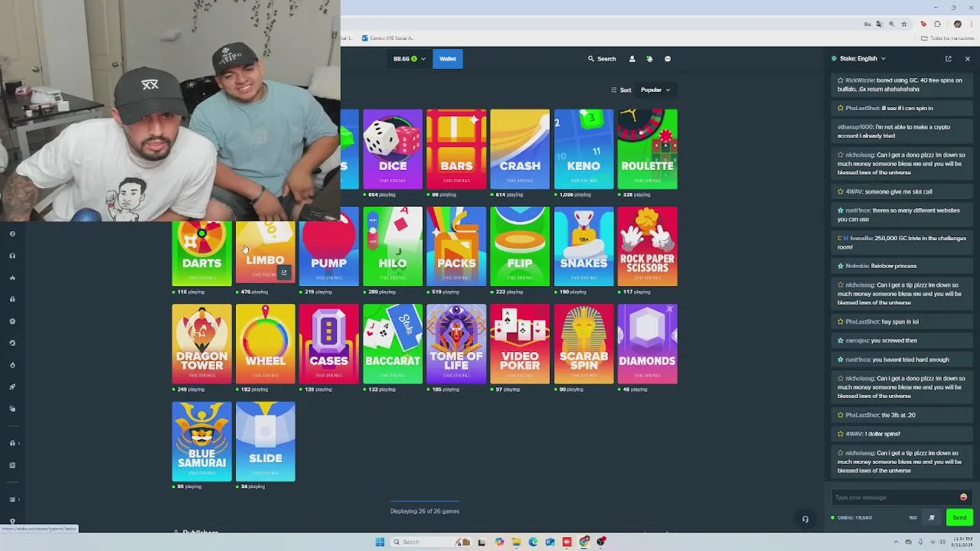Open live support headset button

click(x=805, y=519)
